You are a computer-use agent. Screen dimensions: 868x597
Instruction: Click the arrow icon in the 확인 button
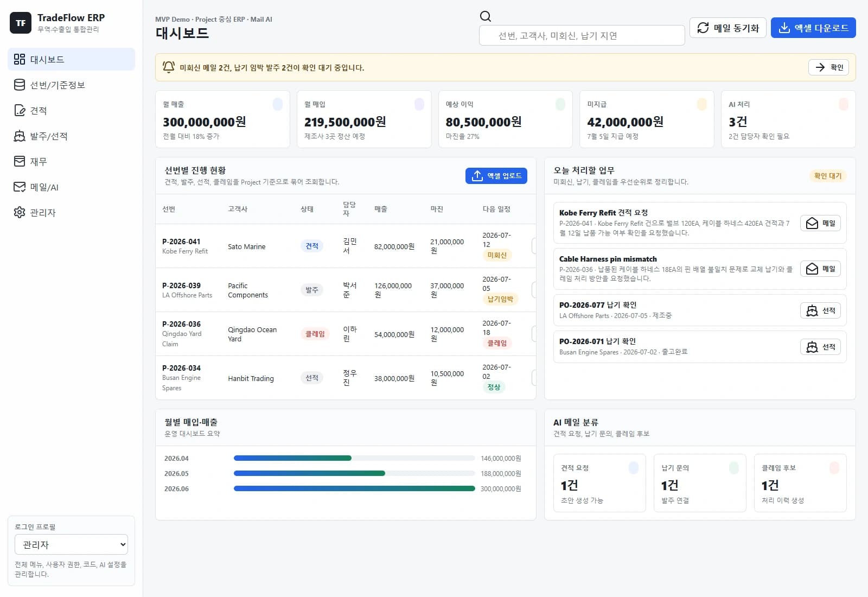(x=821, y=67)
